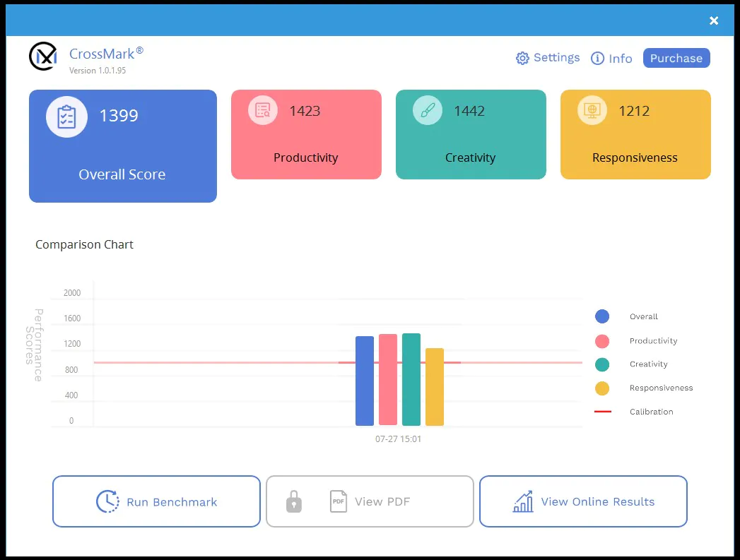Click the Productivity legend label
The height and width of the screenshot is (560, 740).
(x=654, y=341)
